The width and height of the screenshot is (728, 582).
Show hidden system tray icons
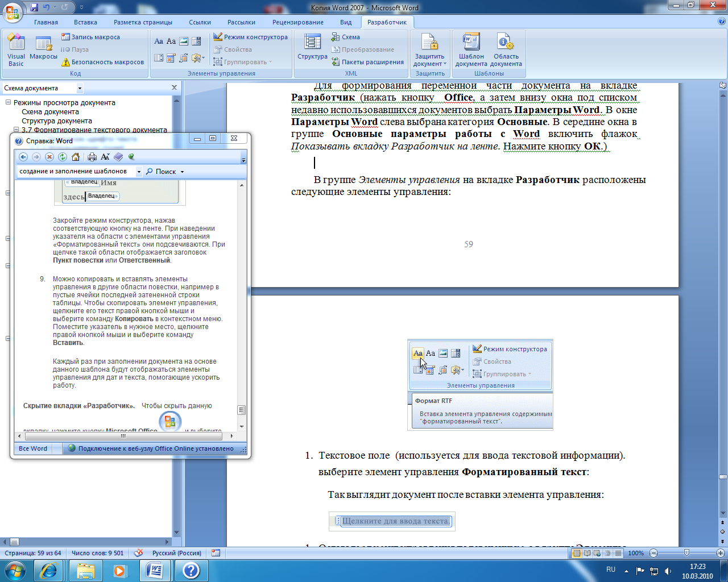point(626,570)
